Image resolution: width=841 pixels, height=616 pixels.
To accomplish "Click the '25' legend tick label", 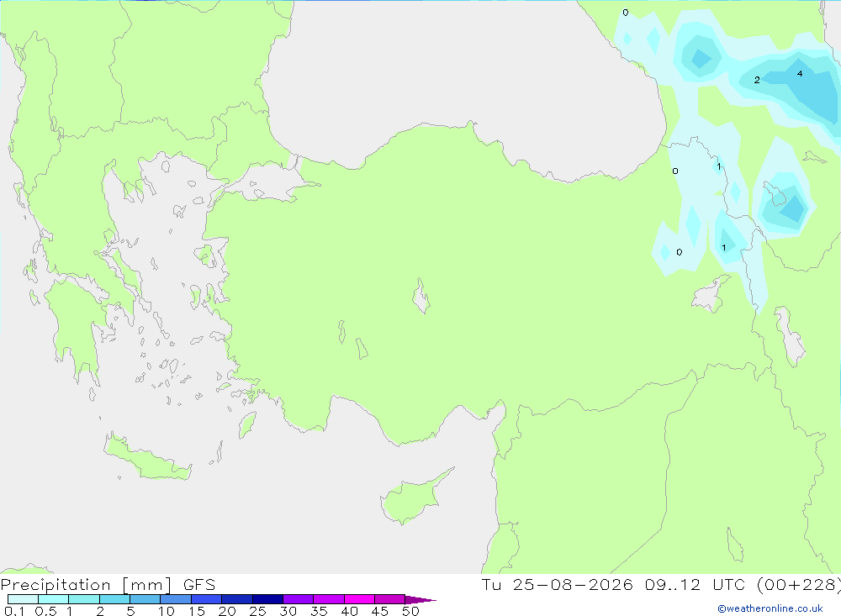I will [x=257, y=611].
